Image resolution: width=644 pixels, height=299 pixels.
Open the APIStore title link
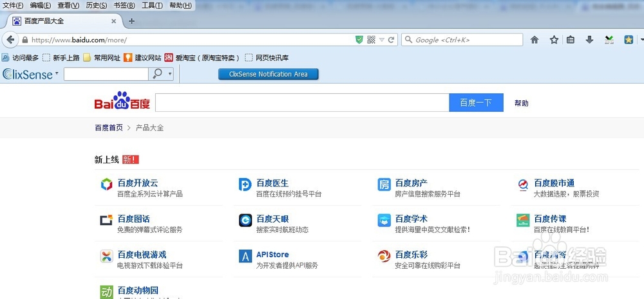point(272,255)
